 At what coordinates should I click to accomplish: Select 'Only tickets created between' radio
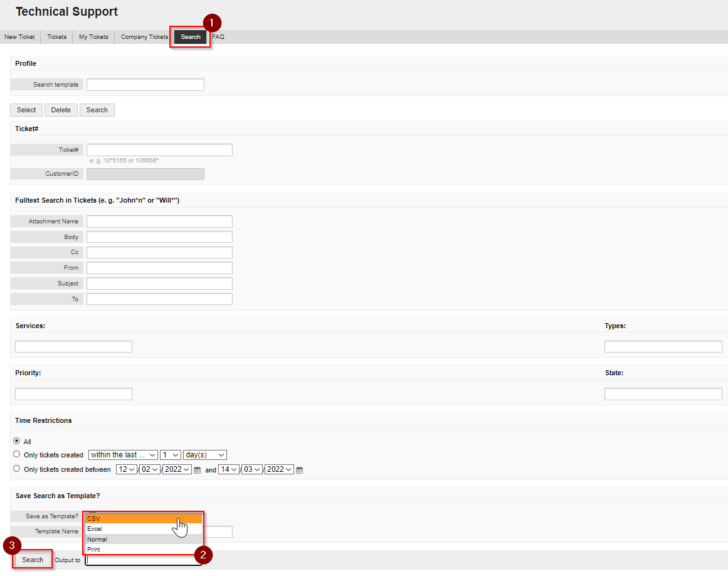click(17, 469)
